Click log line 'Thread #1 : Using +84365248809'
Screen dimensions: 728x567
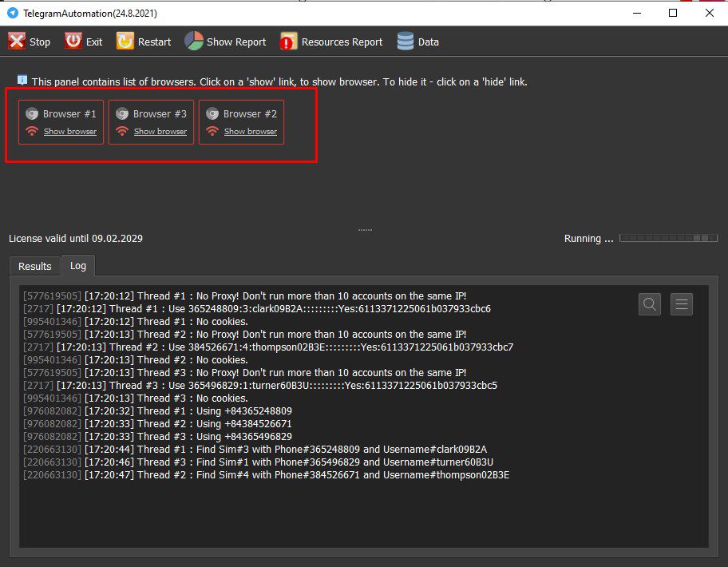(157, 411)
